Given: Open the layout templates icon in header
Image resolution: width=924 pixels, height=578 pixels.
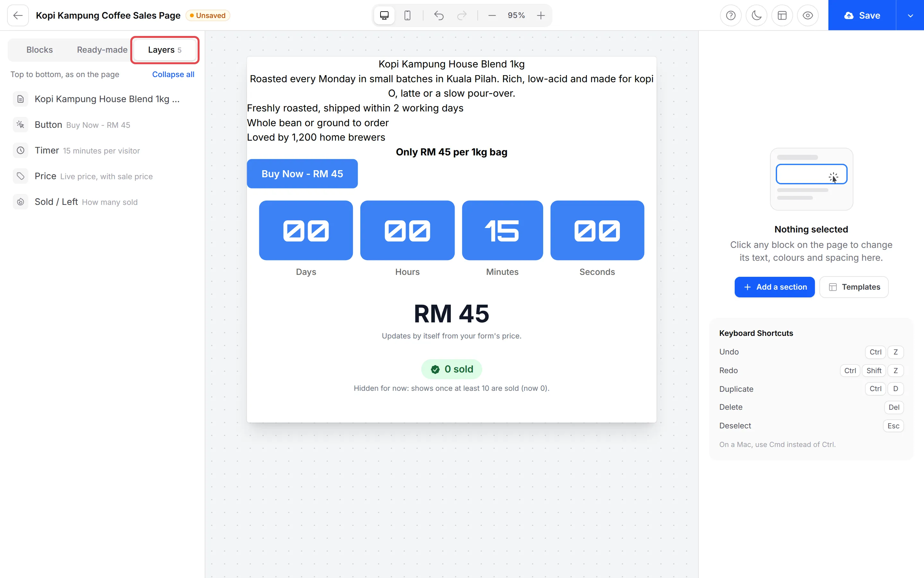Looking at the screenshot, I should (x=782, y=15).
